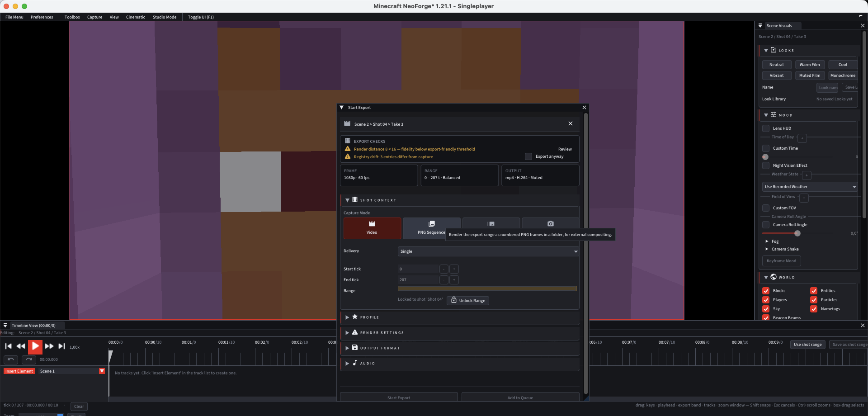Open the Toolbox menu

[x=72, y=17]
